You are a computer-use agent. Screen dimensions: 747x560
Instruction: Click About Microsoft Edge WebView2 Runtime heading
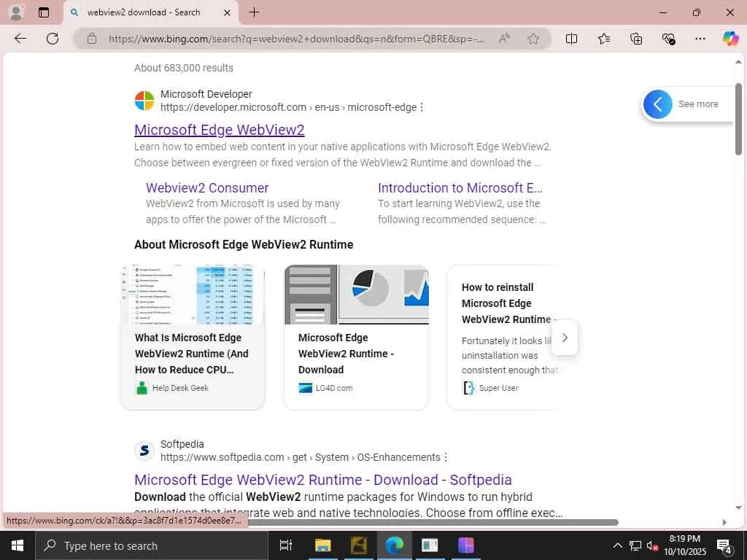(x=244, y=245)
